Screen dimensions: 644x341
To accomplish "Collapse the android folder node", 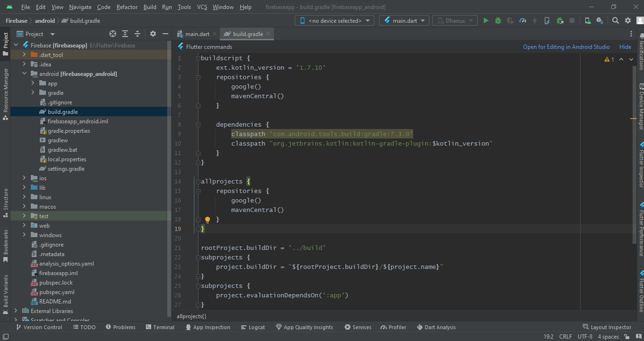I will [x=24, y=74].
